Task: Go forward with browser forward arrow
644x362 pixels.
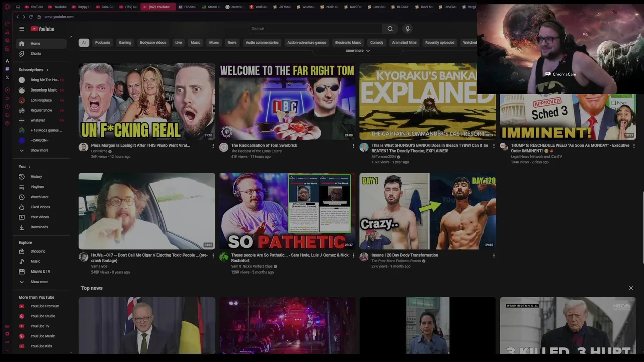Action: coord(23,17)
